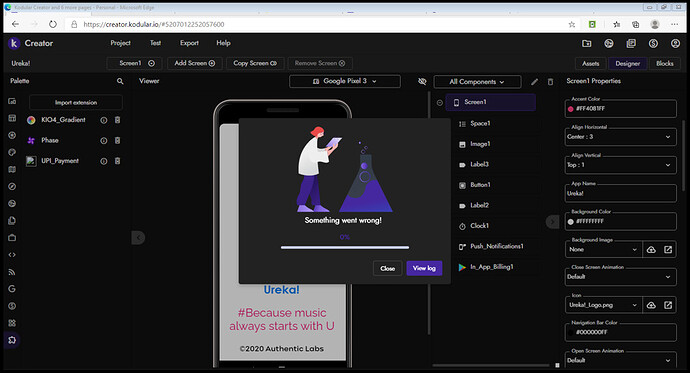690x373 pixels.
Task: Open palette search magnifier
Action: coord(120,81)
